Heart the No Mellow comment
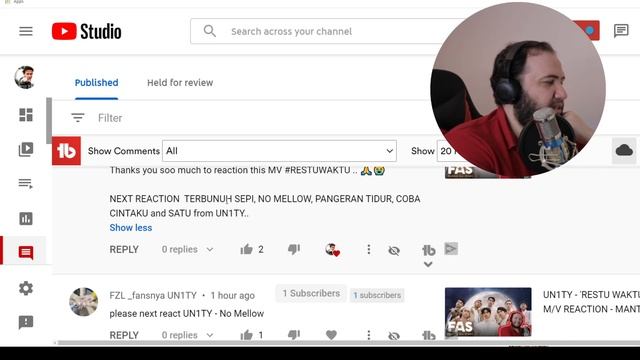 click(x=331, y=335)
